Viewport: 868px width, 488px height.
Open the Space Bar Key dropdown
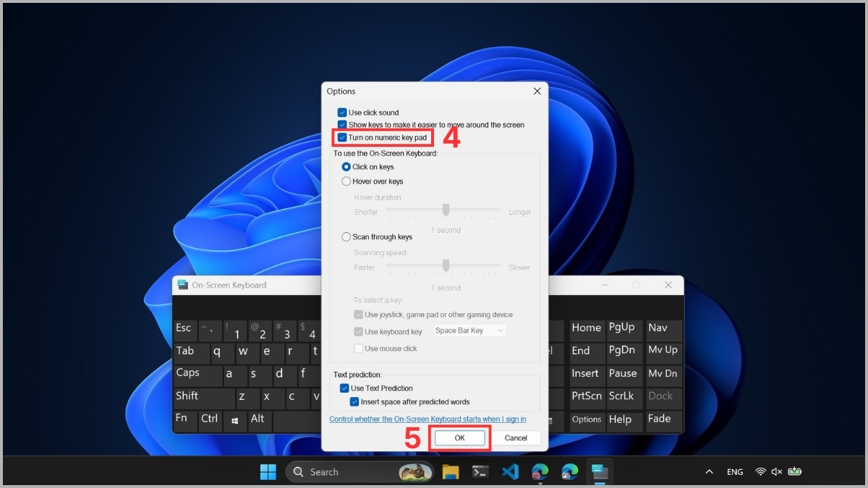(x=470, y=330)
